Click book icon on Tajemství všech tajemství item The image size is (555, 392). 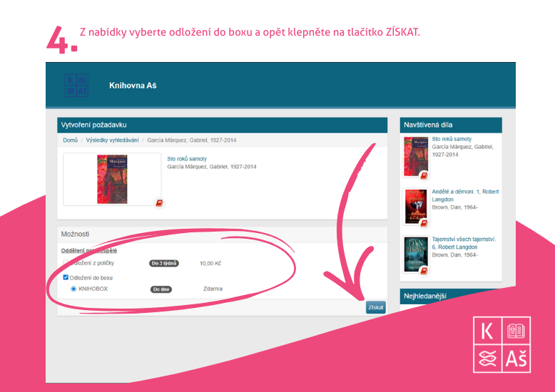pyautogui.click(x=423, y=271)
